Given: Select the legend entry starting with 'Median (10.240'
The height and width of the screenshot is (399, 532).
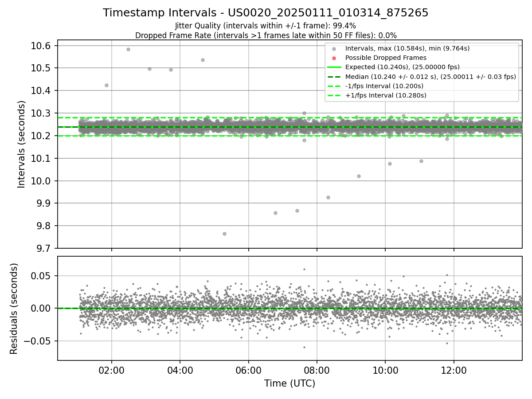Looking at the screenshot, I should [430, 77].
